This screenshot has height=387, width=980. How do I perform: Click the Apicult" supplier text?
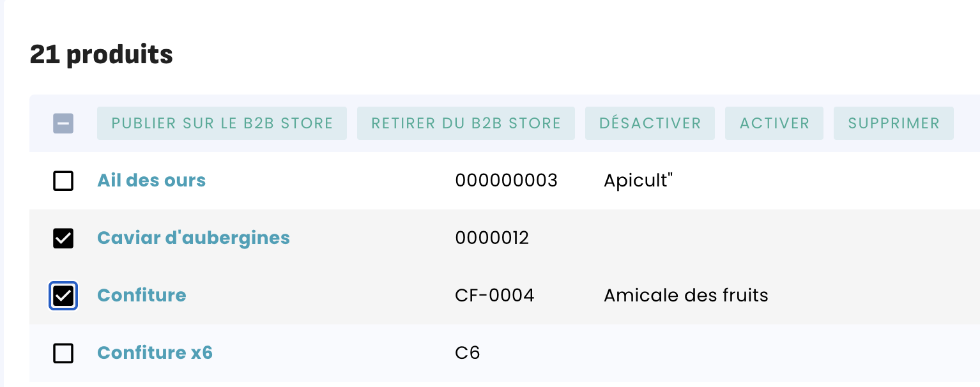[638, 181]
